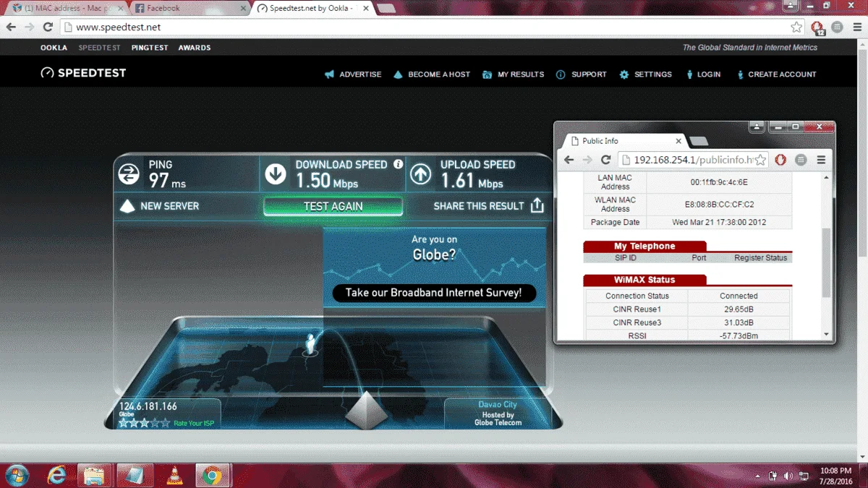Screen dimensions: 868x488
Task: Open a new tab in the main Chrome window
Action: point(386,9)
